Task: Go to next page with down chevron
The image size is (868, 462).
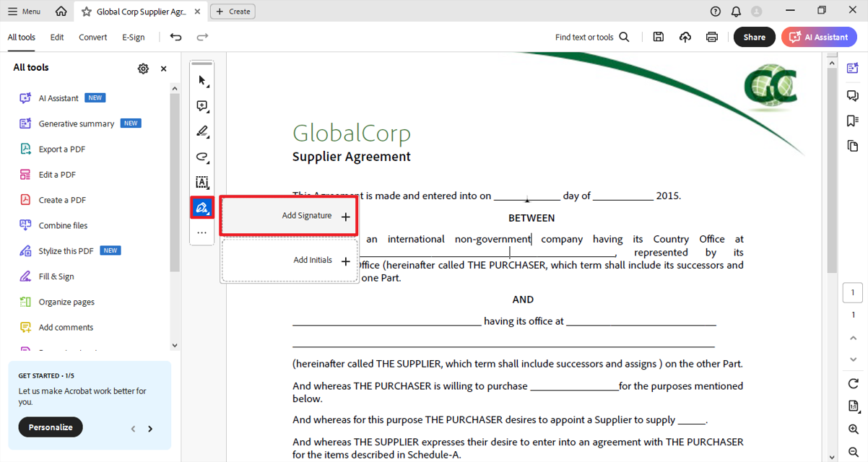Action: click(853, 359)
